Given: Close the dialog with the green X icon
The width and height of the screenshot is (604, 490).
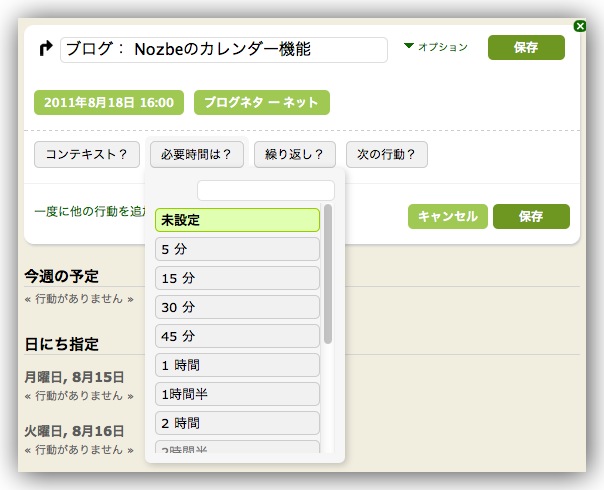Looking at the screenshot, I should 580,26.
